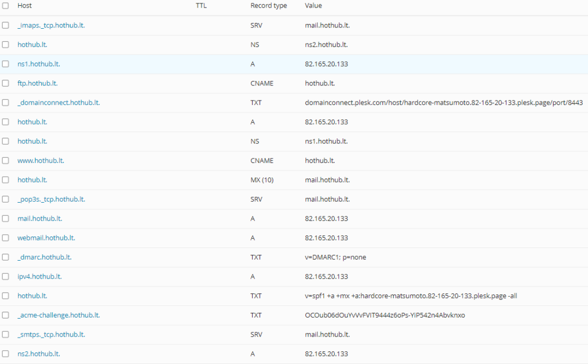Sort by the Record type column header
588x364 pixels.
coord(269,6)
